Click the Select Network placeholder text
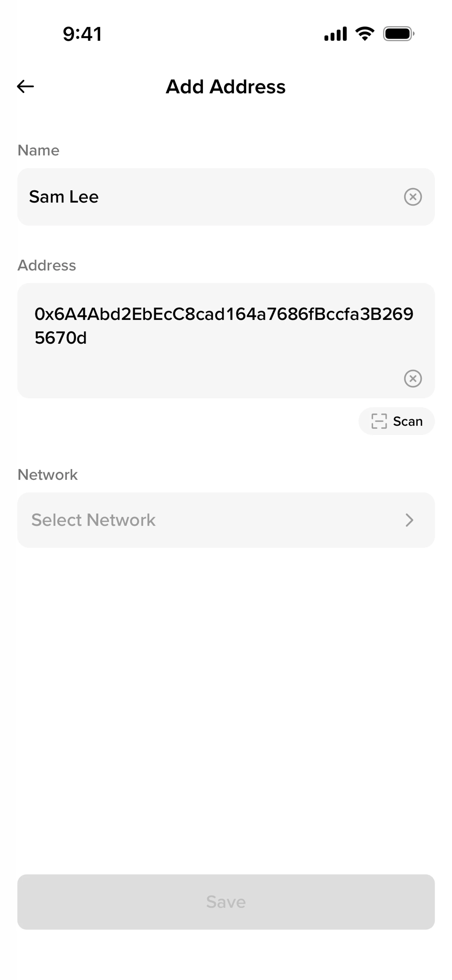 [x=93, y=520]
